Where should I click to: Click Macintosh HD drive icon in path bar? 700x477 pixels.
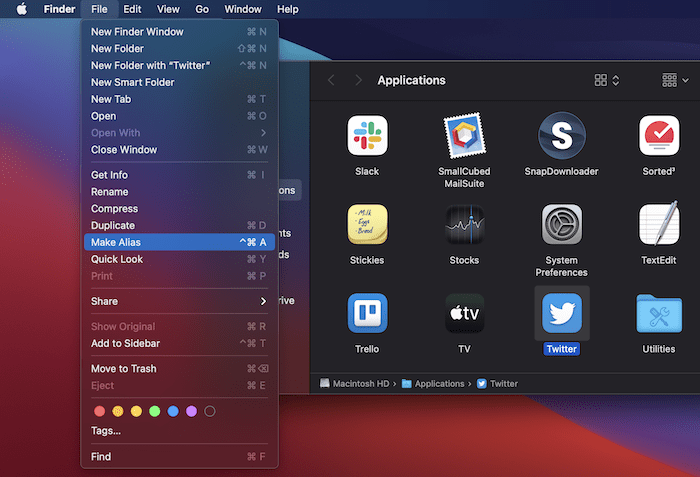(325, 383)
